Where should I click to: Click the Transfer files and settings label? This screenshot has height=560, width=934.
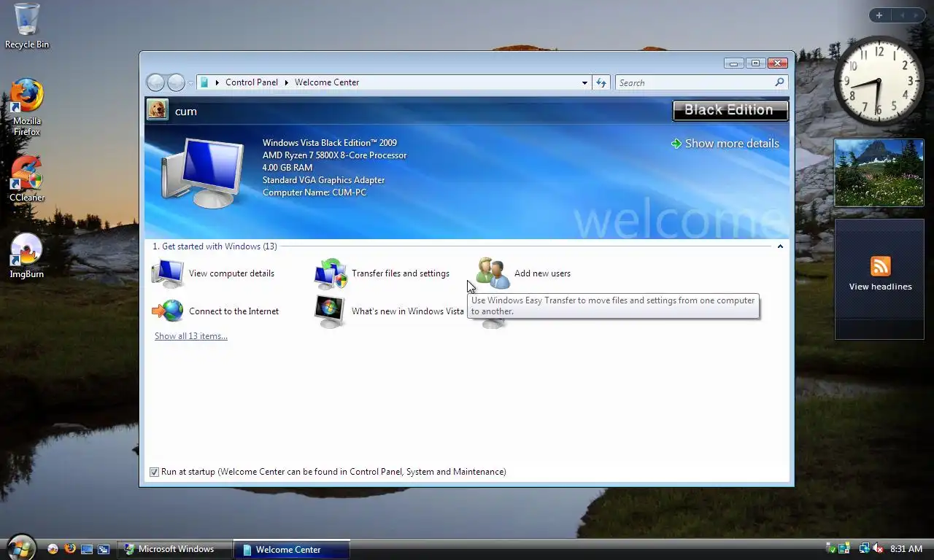tap(401, 273)
